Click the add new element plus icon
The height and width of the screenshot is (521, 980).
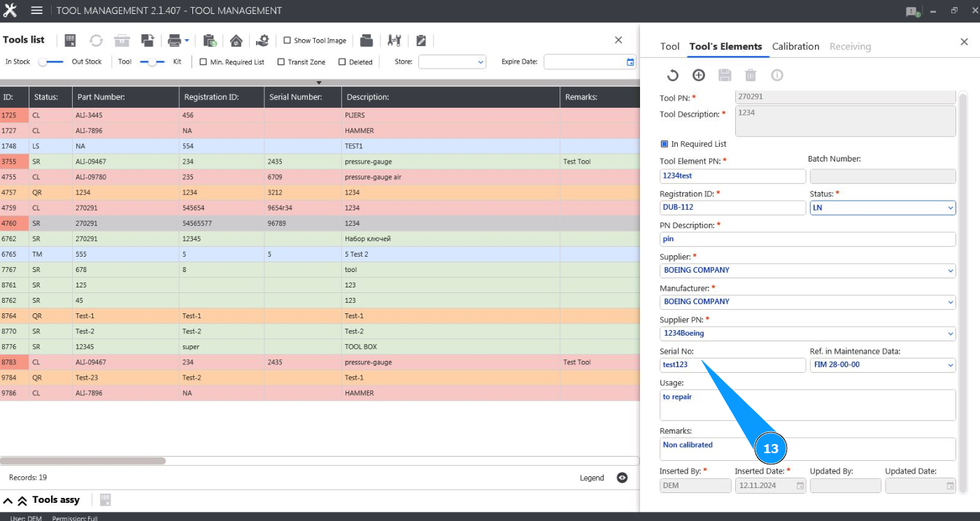698,76
